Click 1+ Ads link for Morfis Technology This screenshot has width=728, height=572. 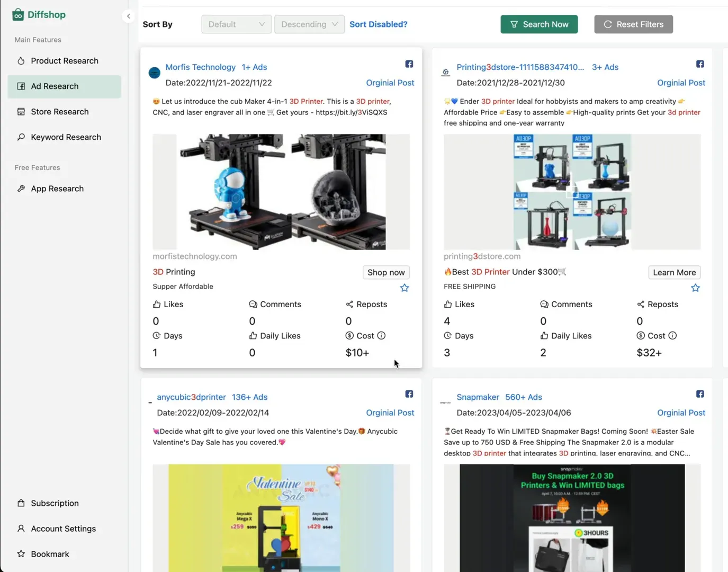(254, 67)
